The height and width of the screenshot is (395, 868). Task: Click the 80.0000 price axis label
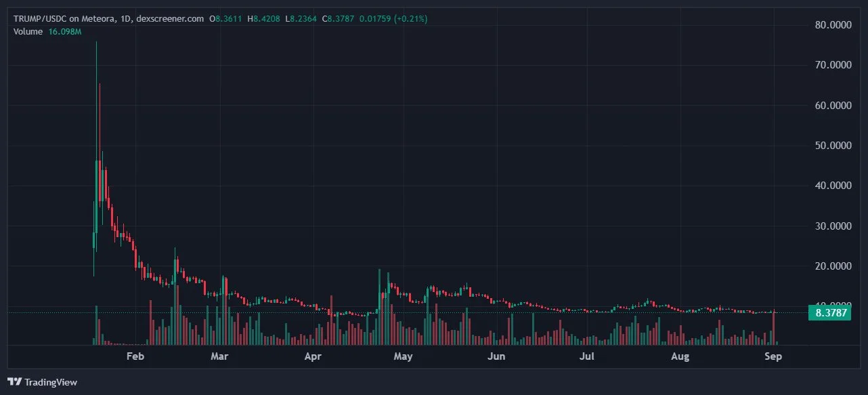[832, 25]
